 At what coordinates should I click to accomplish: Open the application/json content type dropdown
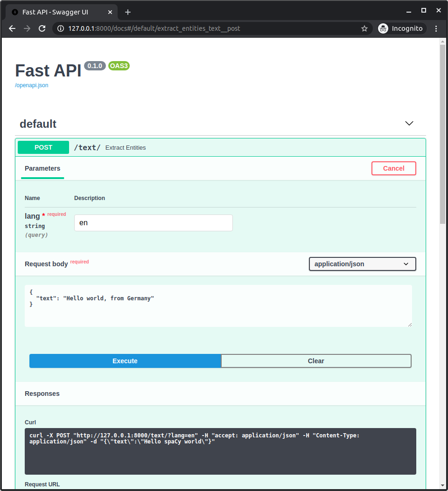[363, 264]
